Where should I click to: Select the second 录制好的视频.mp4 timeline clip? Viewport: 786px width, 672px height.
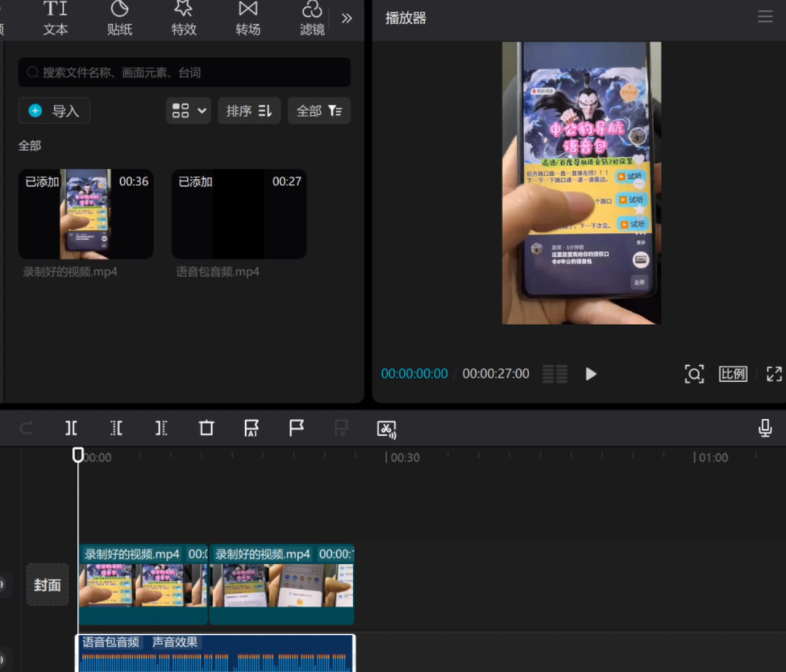pos(282,585)
